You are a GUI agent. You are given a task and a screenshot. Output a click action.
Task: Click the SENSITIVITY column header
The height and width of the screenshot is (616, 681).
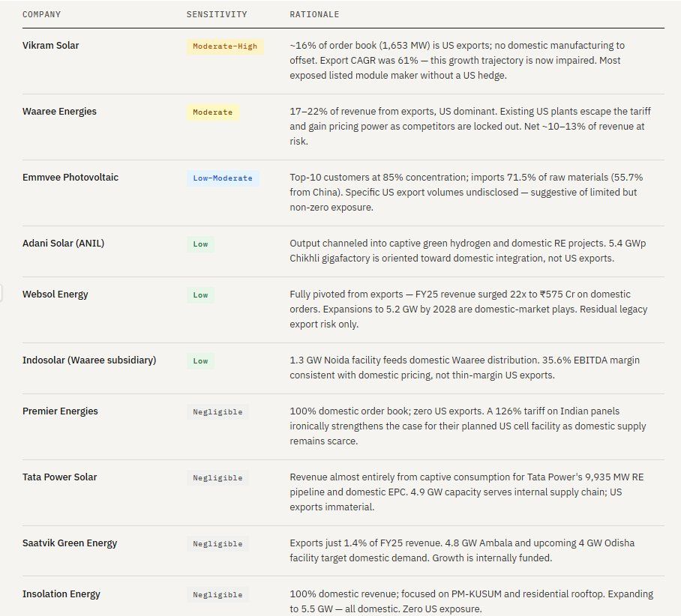coord(216,14)
